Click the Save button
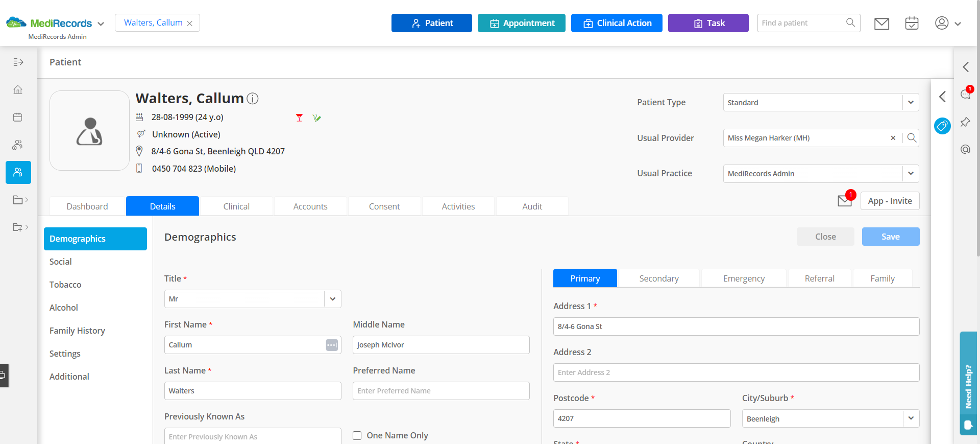 click(x=891, y=237)
